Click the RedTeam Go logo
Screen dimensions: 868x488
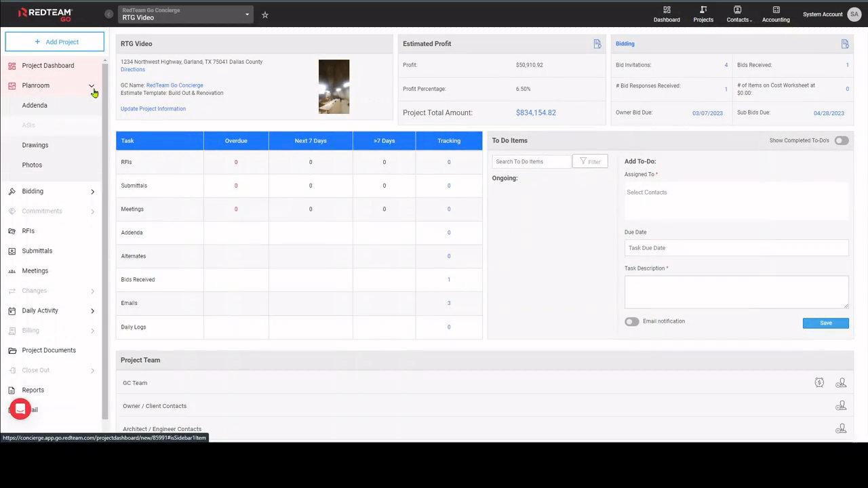pos(45,14)
